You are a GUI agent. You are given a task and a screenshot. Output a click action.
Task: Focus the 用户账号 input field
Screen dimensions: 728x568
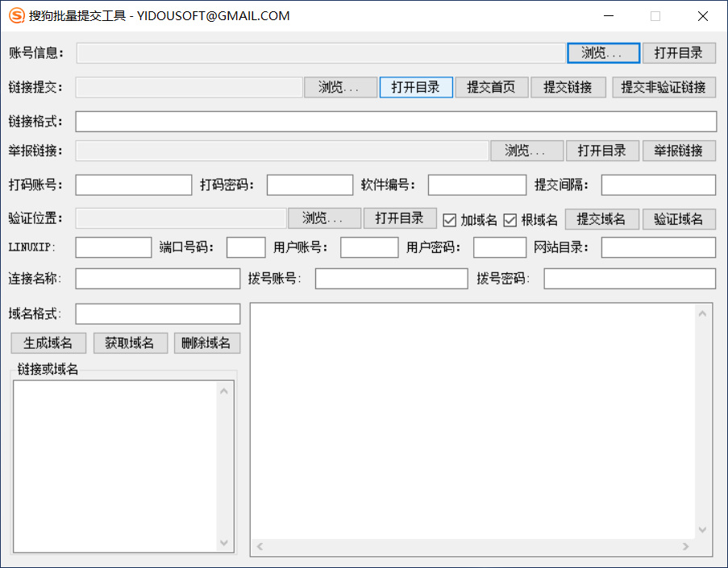coord(369,247)
